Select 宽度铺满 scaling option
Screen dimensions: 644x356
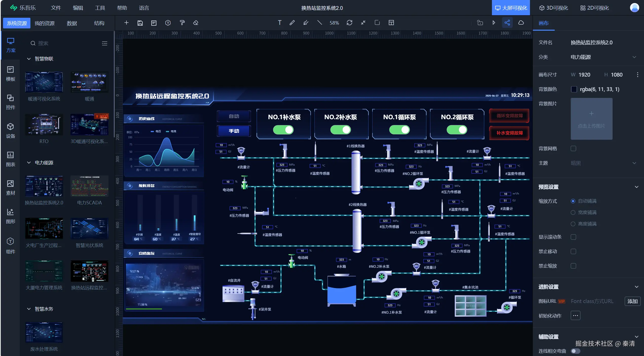point(573,212)
